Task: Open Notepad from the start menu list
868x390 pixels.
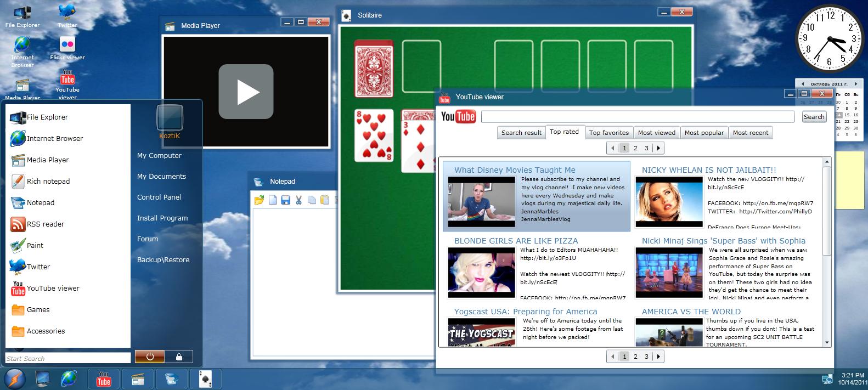Action: [x=68, y=202]
